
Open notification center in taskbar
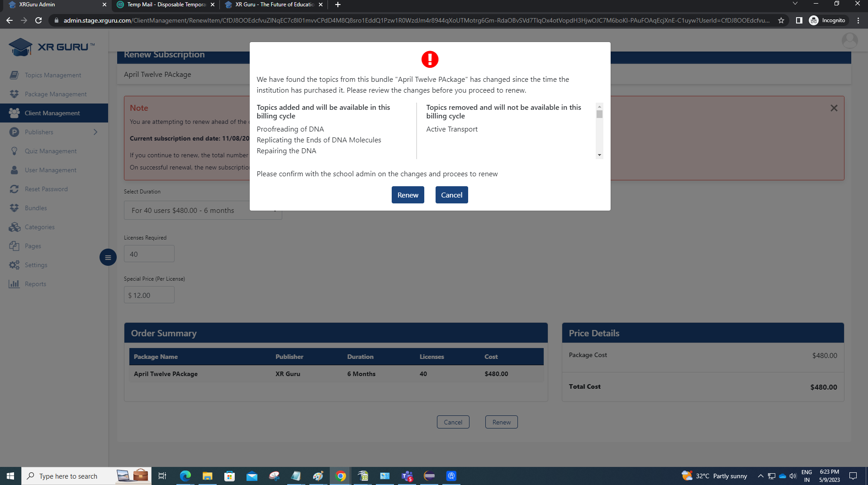(x=853, y=476)
